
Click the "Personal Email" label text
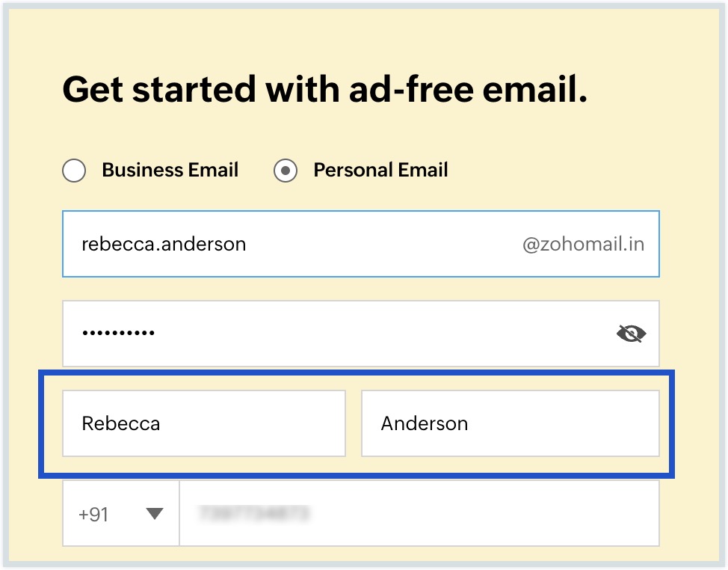380,170
